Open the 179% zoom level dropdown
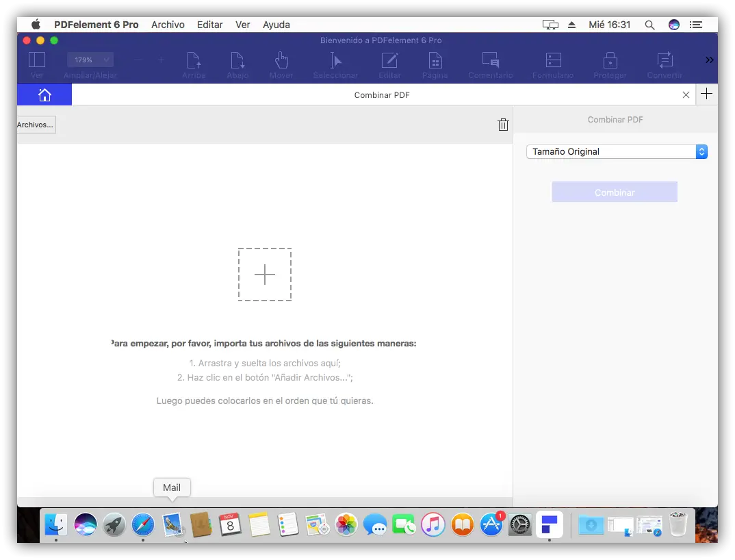This screenshot has height=560, width=735. [90, 60]
